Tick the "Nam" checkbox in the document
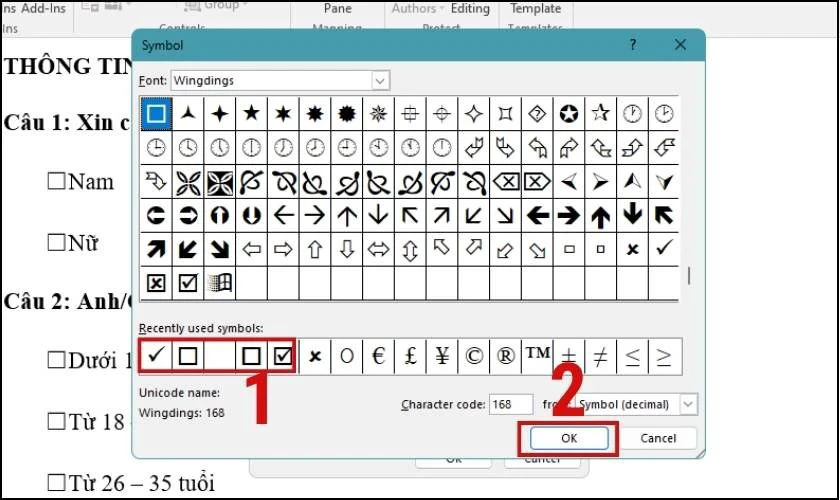Screen dimensions: 840x500 [x=56, y=182]
